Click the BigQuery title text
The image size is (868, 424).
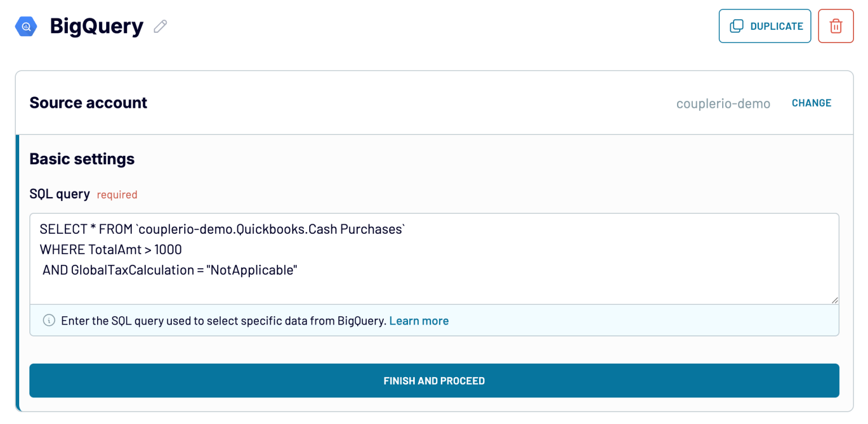[97, 27]
